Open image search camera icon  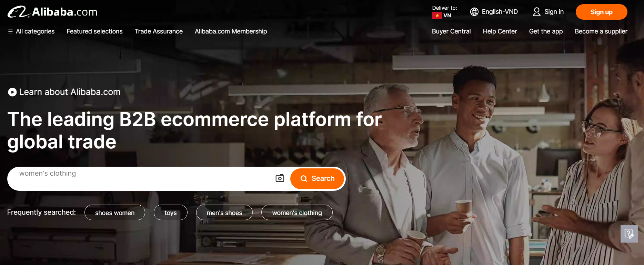tap(280, 178)
